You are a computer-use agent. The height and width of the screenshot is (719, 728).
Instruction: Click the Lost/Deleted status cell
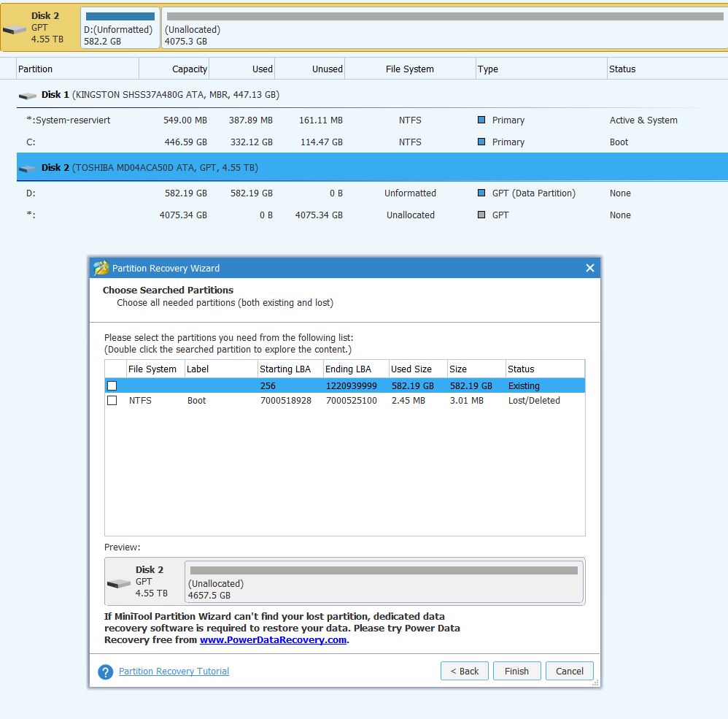point(534,400)
